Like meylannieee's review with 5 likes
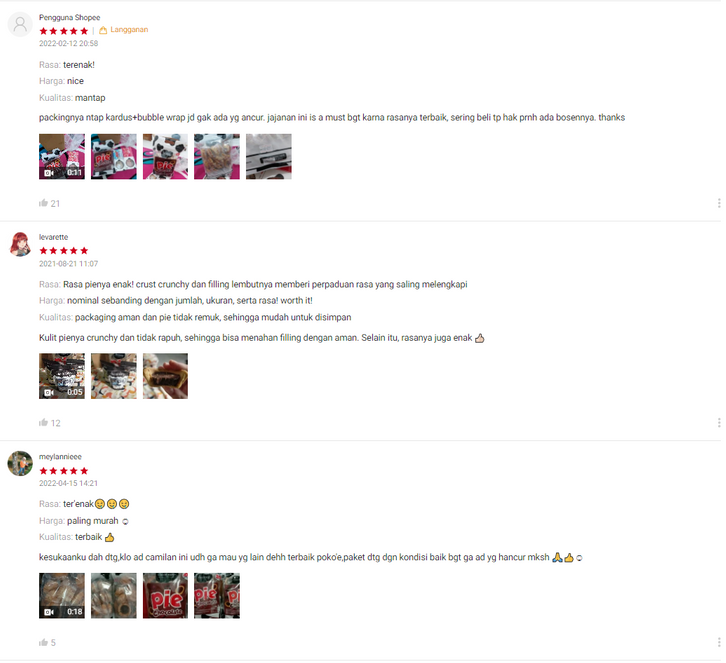 tap(44, 642)
